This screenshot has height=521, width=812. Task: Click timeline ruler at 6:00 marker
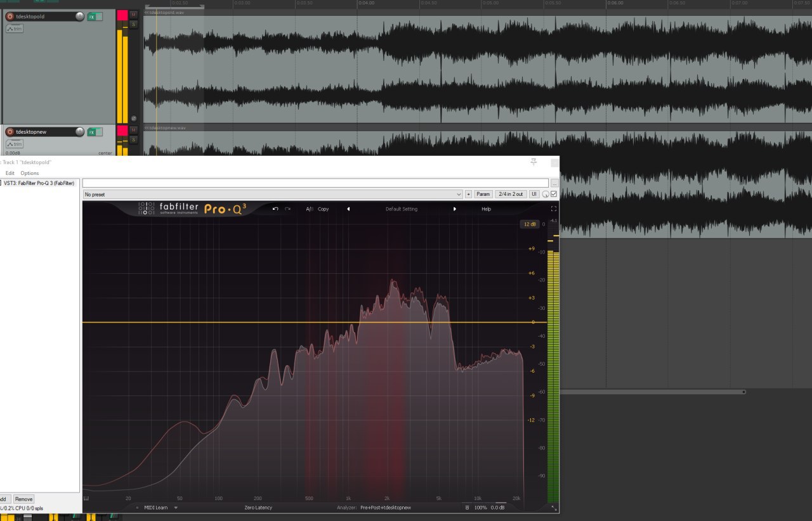pyautogui.click(x=615, y=3)
